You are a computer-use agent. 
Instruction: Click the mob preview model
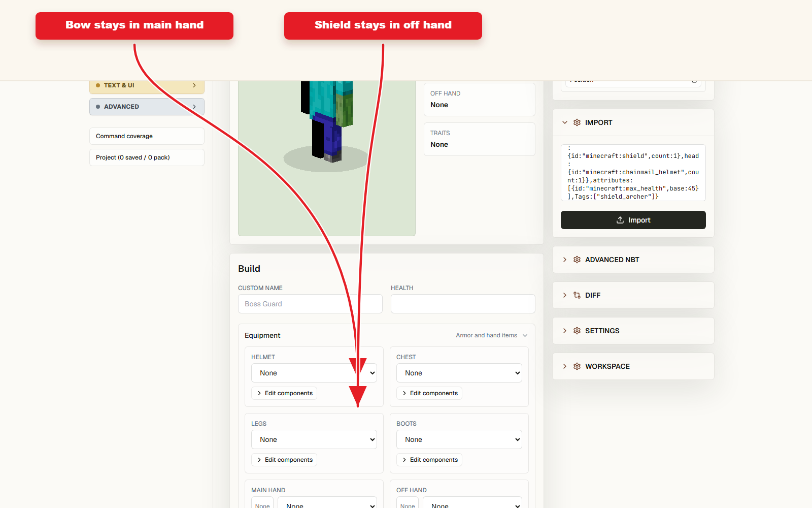click(x=327, y=122)
